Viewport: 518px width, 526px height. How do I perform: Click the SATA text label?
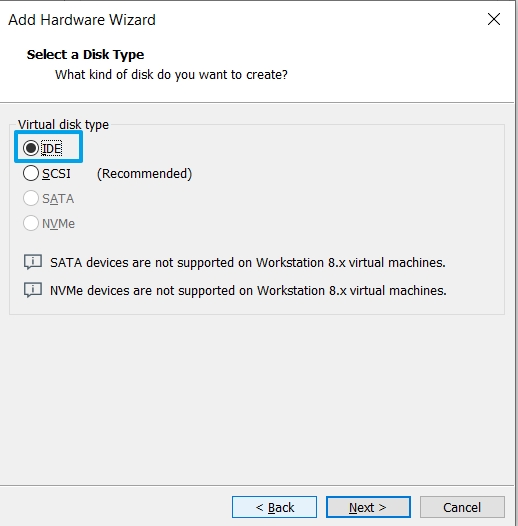tap(58, 199)
